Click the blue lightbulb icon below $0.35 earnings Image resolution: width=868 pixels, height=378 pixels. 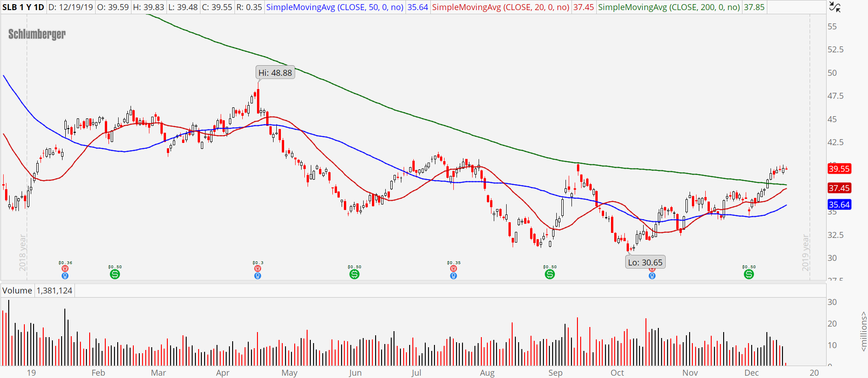pyautogui.click(x=453, y=276)
